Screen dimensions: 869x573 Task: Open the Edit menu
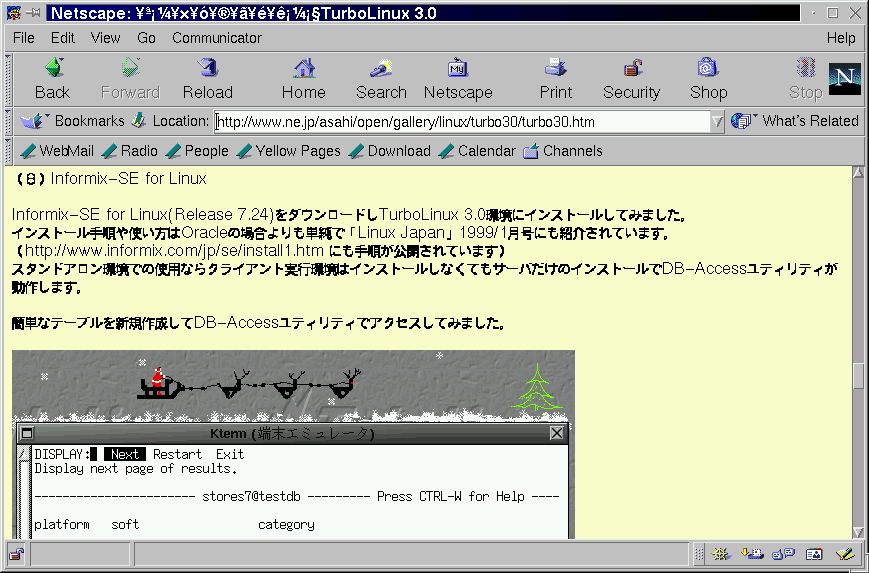pos(63,38)
